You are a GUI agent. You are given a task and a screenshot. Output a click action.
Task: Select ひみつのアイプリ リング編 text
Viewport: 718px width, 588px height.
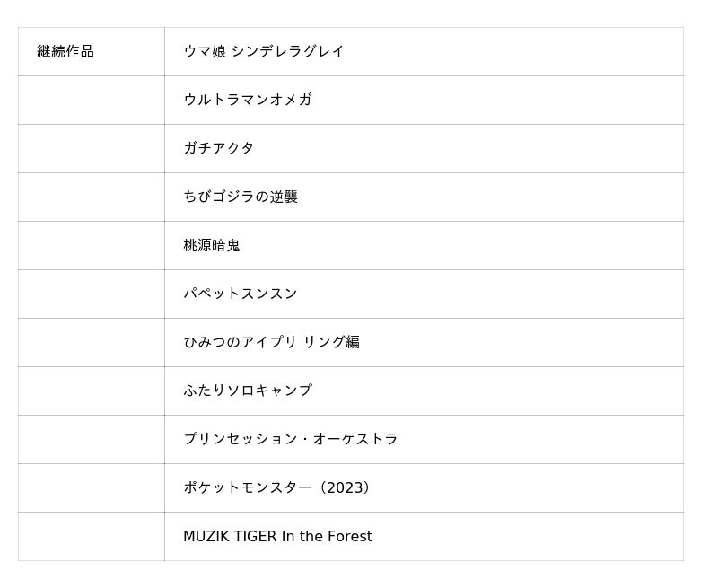point(271,342)
